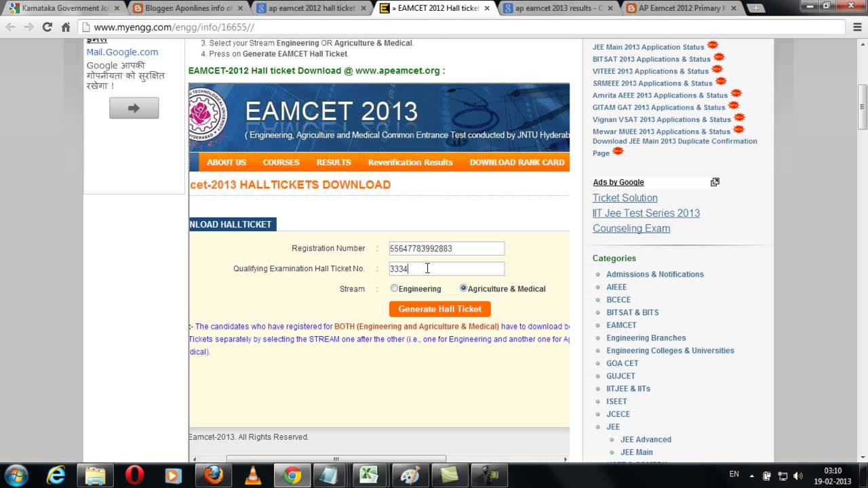Open Ticket Solution ad link

(x=625, y=198)
